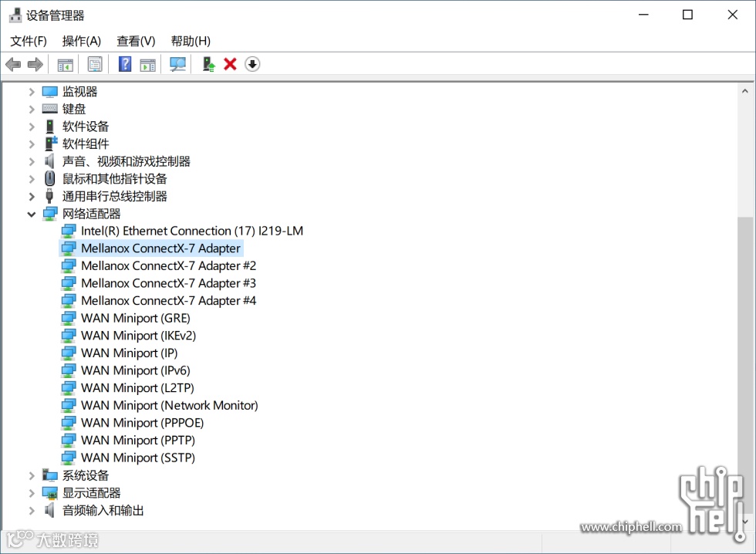
Task: Select the 显示适配器 label
Action: tap(91, 493)
